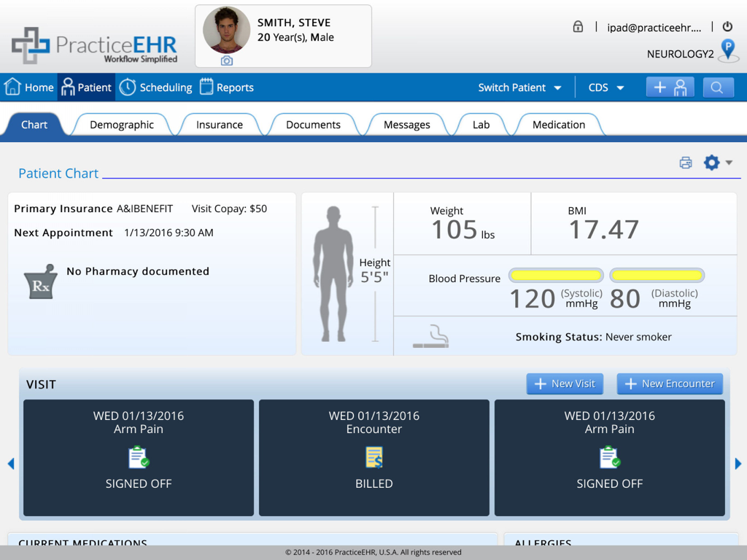Select the Medication tab

(x=559, y=124)
